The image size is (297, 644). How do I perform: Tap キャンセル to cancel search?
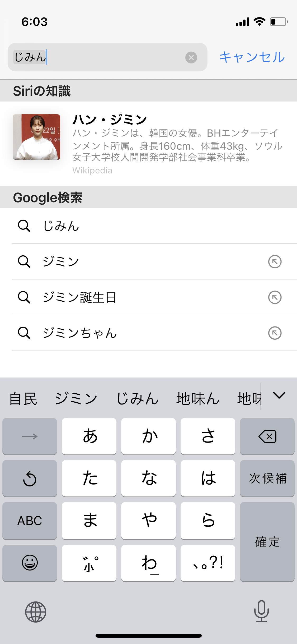tap(252, 57)
